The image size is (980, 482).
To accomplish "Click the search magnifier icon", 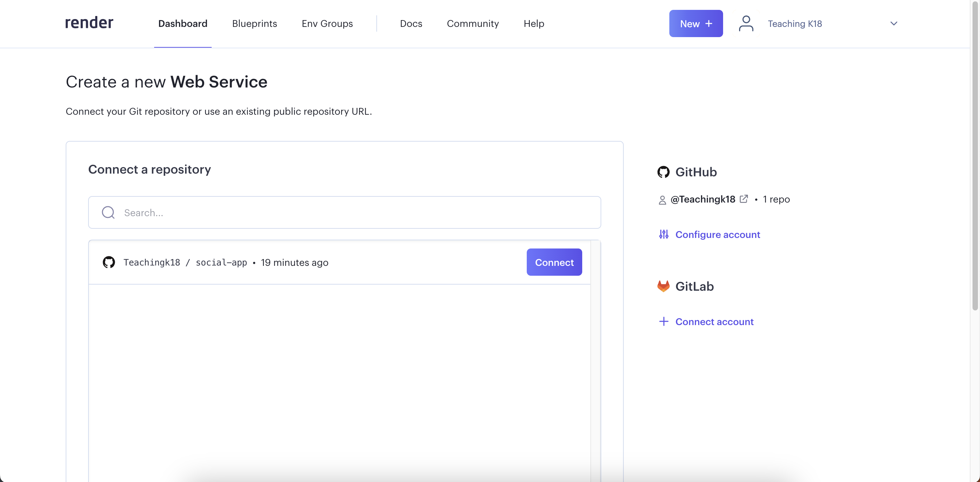I will point(109,212).
